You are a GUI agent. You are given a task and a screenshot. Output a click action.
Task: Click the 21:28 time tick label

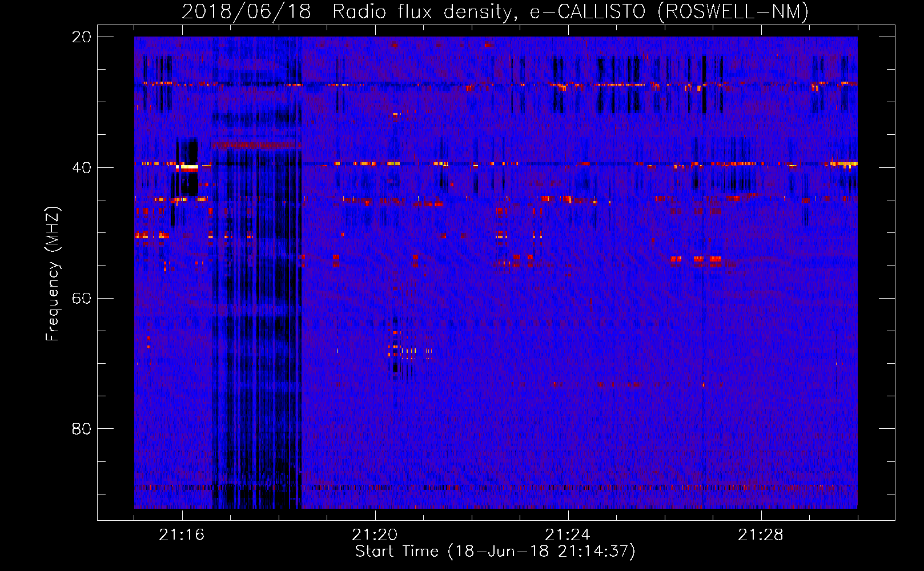[761, 535]
